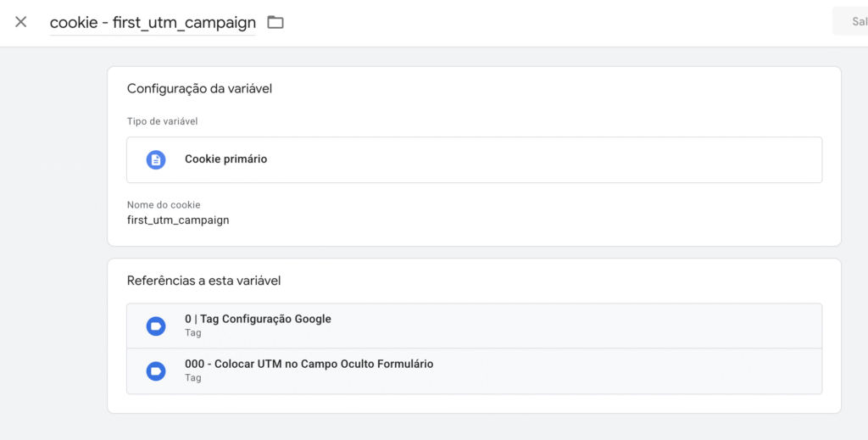This screenshot has width=868, height=440.
Task: Click the 'Configuração da variável' heading
Action: (x=199, y=88)
